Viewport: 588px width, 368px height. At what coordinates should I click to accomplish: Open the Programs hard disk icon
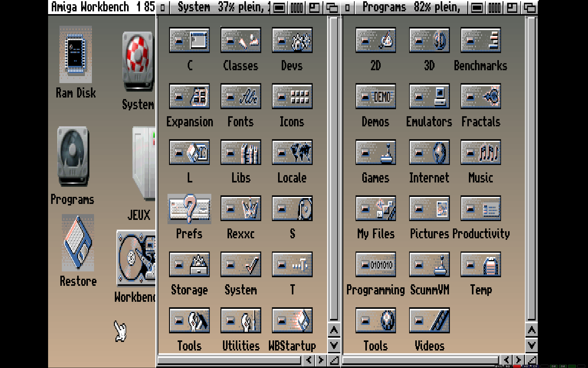(73, 156)
